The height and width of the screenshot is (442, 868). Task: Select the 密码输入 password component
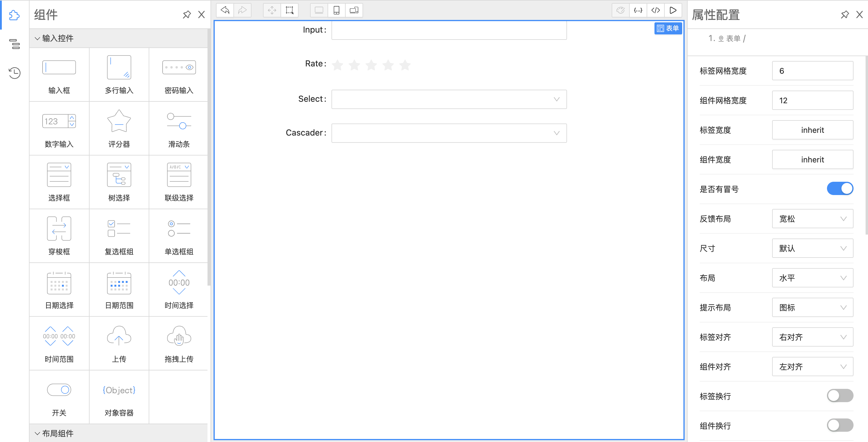pos(179,75)
